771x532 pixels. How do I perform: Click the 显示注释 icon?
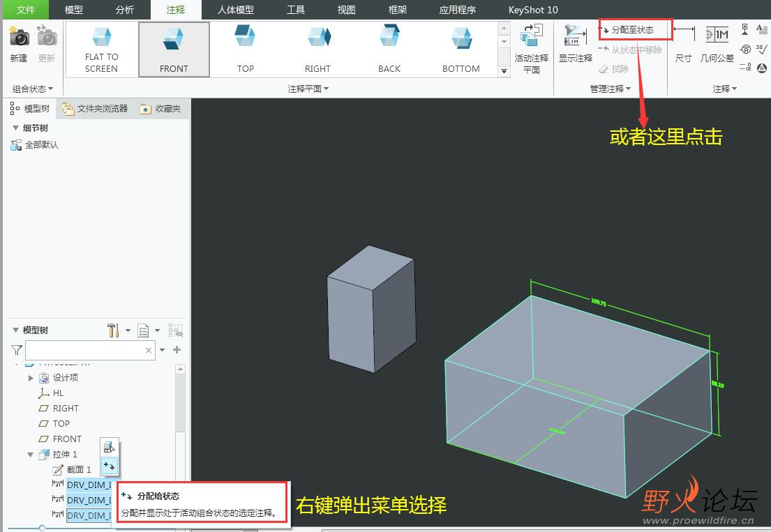click(576, 36)
